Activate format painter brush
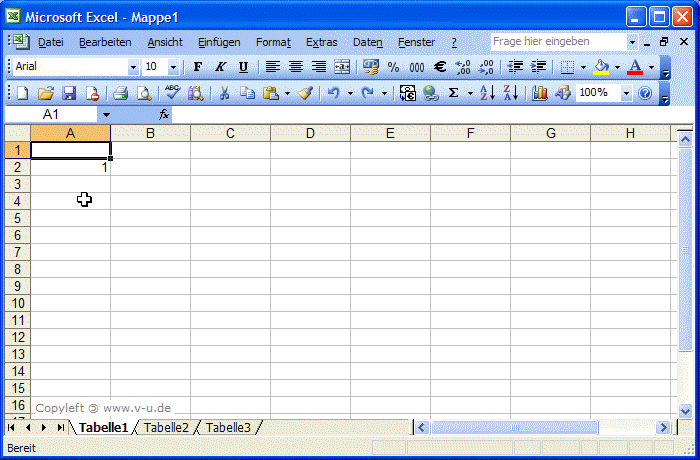 305,93
